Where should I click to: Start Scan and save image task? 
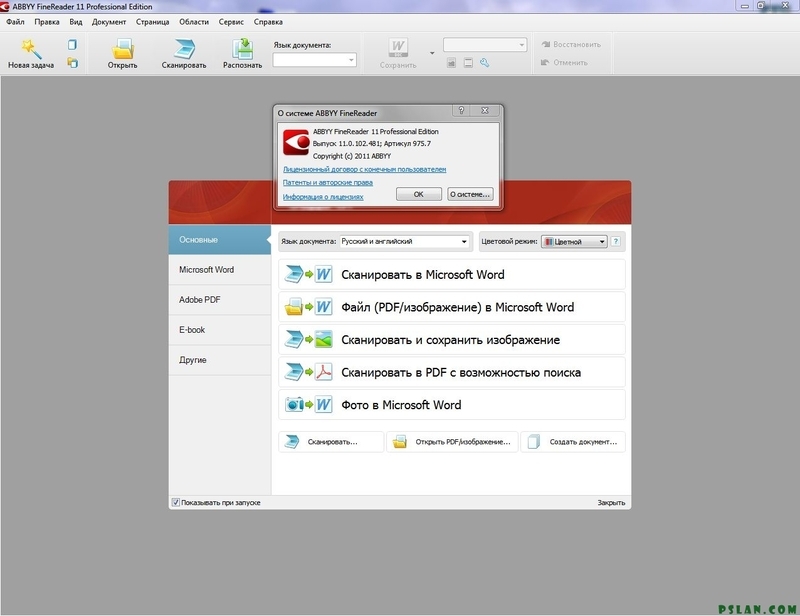(x=451, y=340)
